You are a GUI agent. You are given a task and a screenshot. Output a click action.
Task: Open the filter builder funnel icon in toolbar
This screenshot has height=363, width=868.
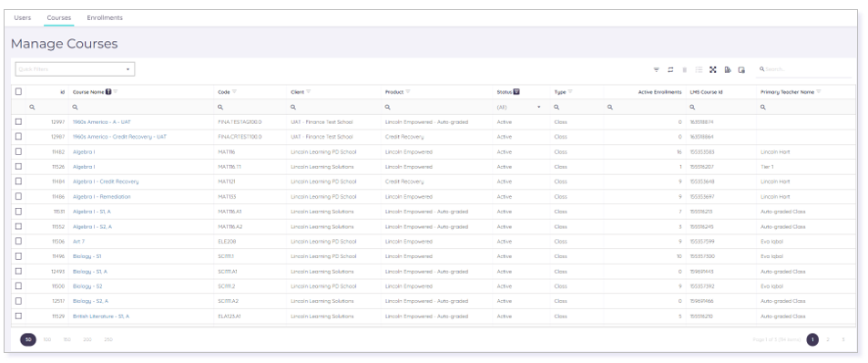tap(656, 70)
